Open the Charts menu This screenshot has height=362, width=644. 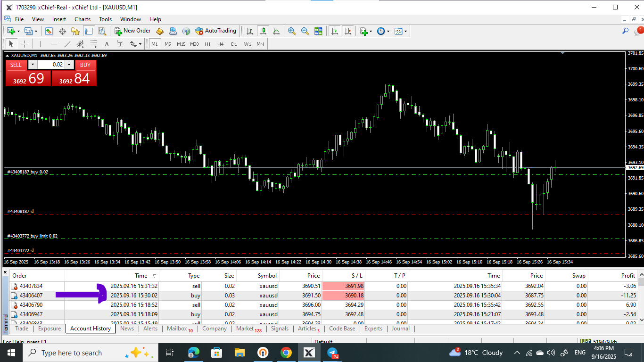click(83, 19)
